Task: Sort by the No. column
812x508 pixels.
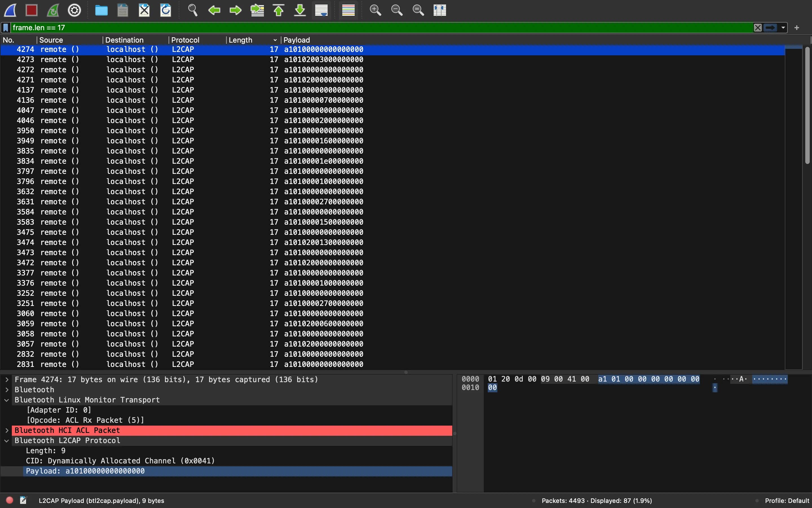Action: 18,40
